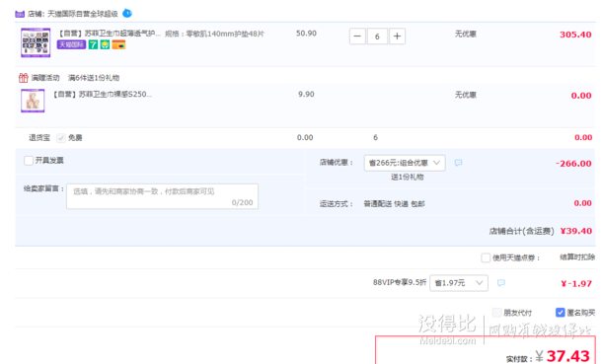Image resolution: width=602 pixels, height=364 pixels.
Task: Enable the 使用天猫点券 checkbox
Action: click(x=486, y=257)
